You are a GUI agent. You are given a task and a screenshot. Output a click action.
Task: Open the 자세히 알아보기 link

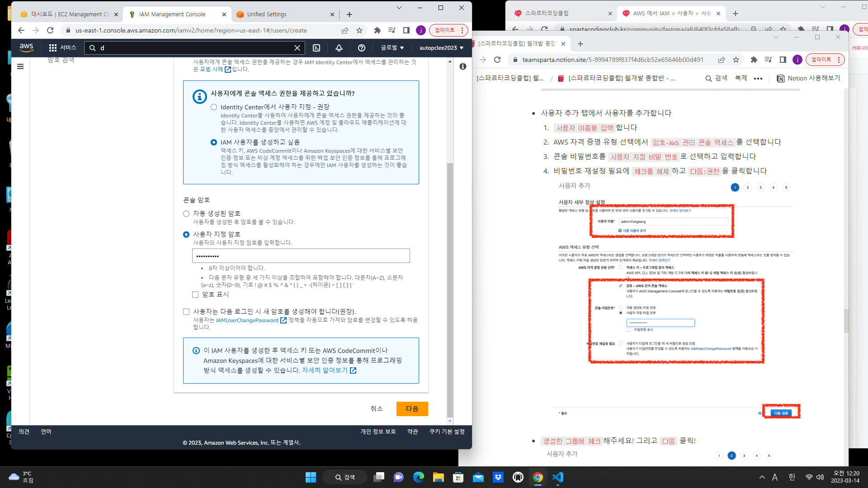[x=329, y=371]
